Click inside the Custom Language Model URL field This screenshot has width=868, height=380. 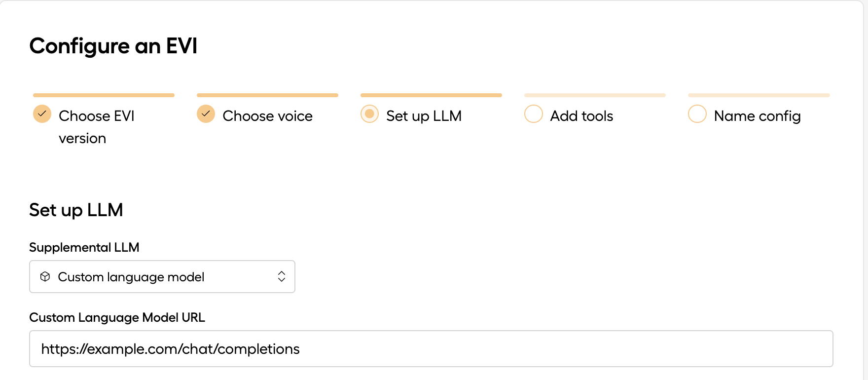pyautogui.click(x=296, y=348)
